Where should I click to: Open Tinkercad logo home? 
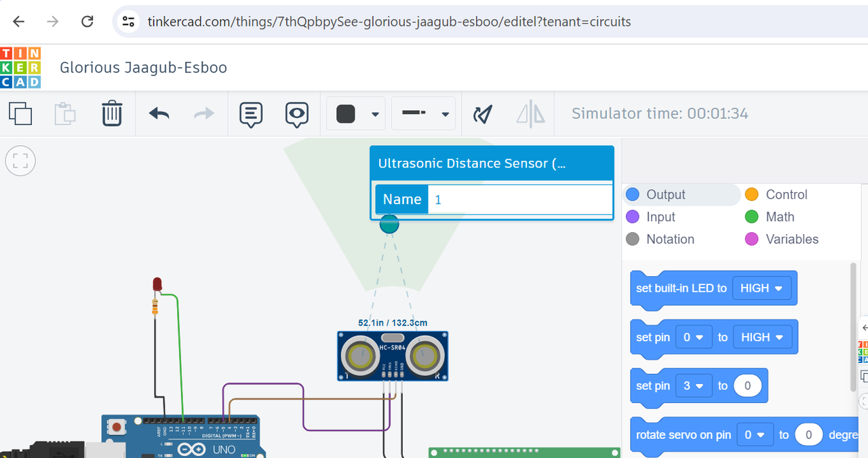pyautogui.click(x=20, y=67)
